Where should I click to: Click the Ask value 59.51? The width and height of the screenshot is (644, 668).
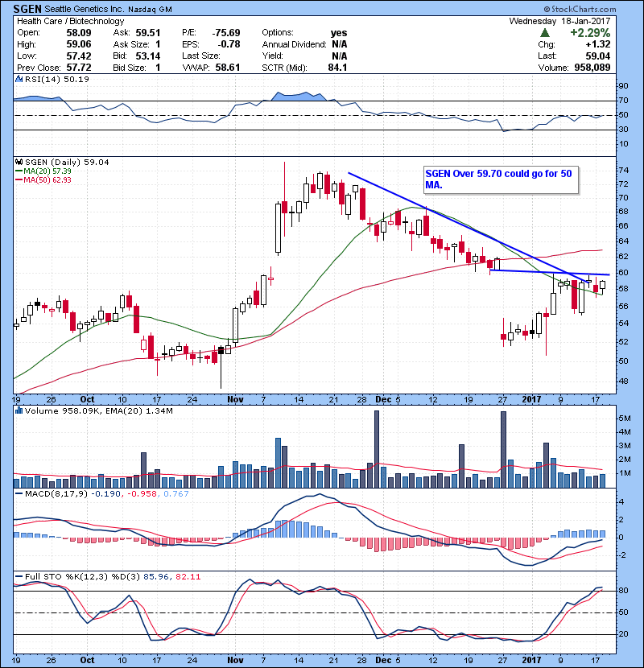tap(148, 33)
